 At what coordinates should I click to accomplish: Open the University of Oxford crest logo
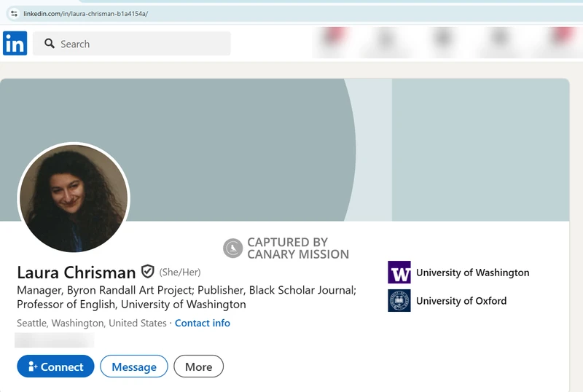pyautogui.click(x=399, y=300)
